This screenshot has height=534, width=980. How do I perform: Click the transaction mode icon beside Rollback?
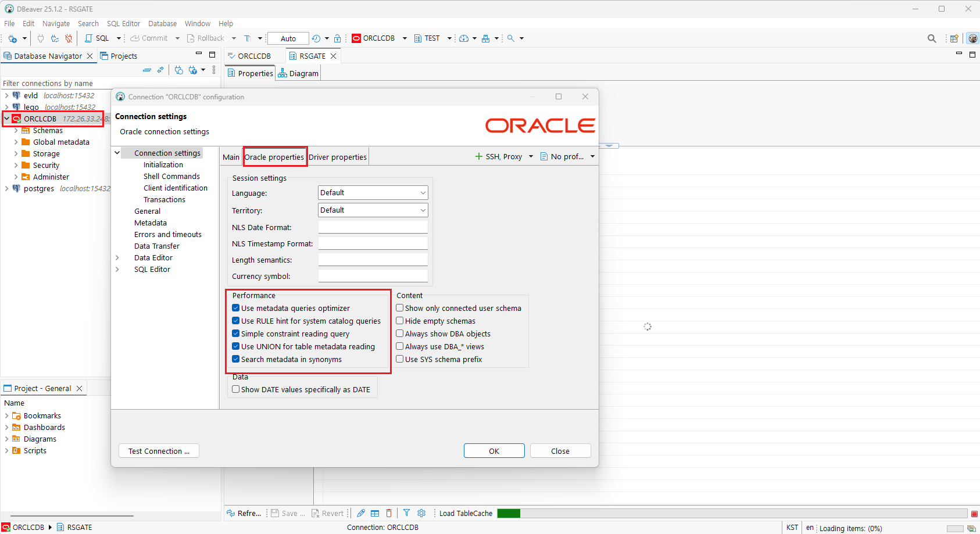click(x=247, y=38)
